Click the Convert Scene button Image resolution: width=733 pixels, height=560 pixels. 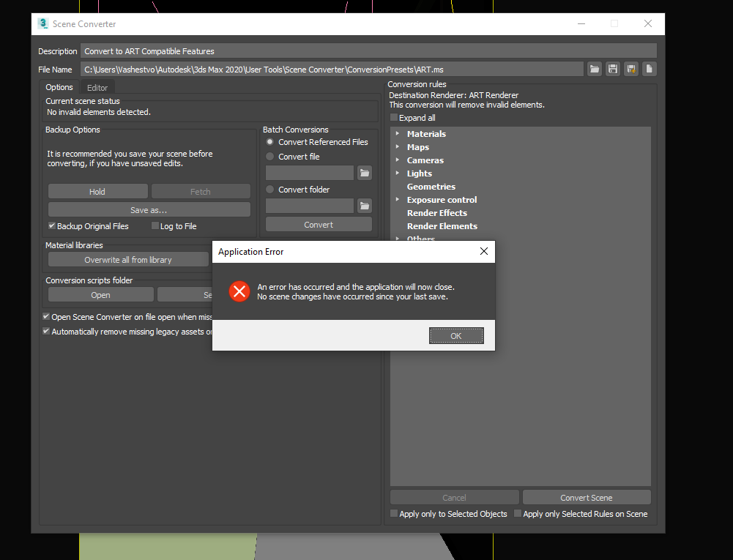tap(587, 497)
